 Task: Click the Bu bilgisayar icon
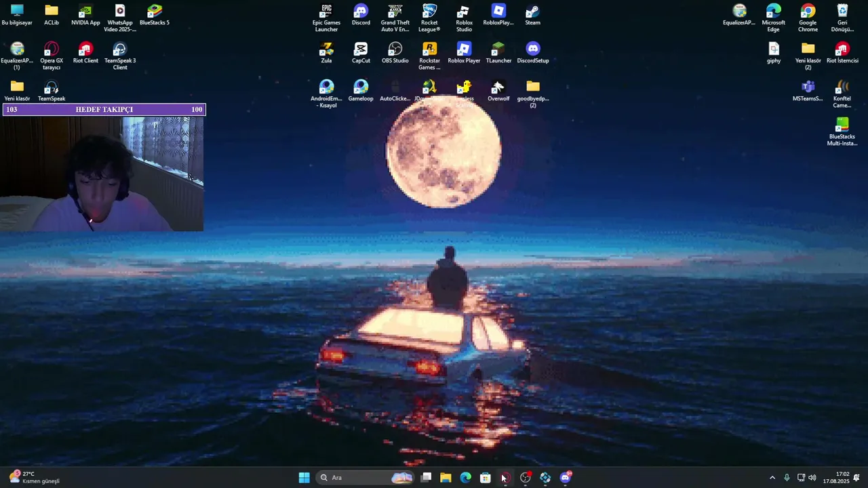pyautogui.click(x=17, y=15)
